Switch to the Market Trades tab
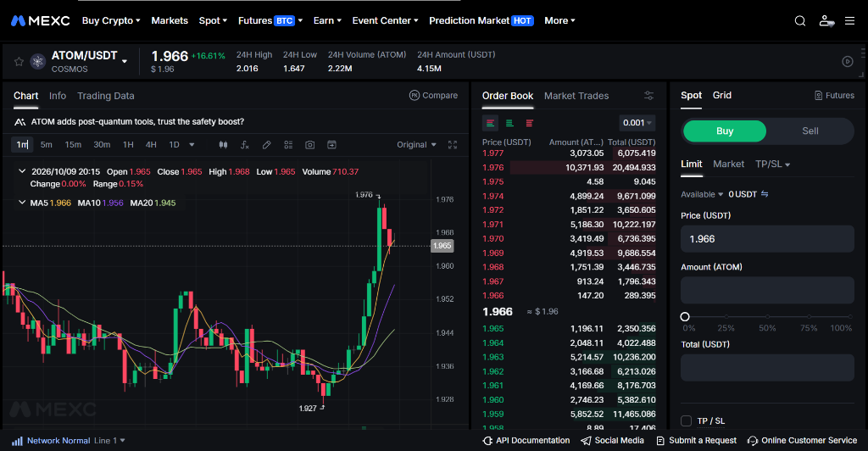868x451 pixels. click(x=576, y=96)
